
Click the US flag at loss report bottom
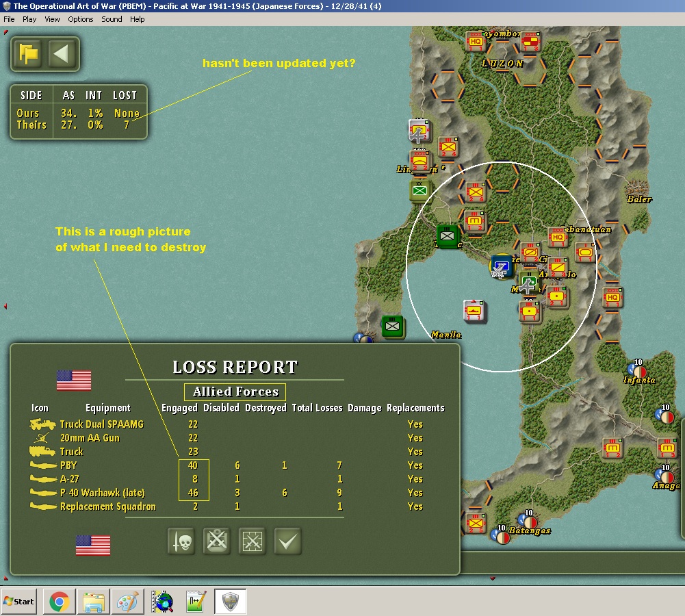(93, 546)
